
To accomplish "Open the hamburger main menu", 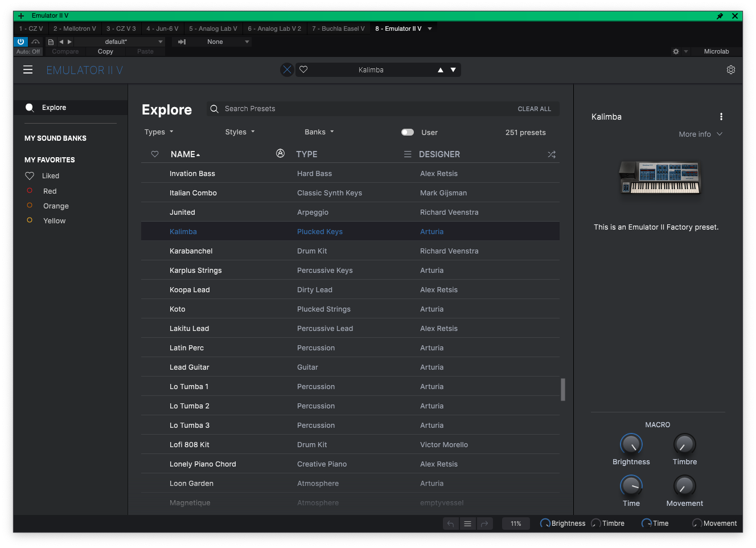I will (x=28, y=69).
